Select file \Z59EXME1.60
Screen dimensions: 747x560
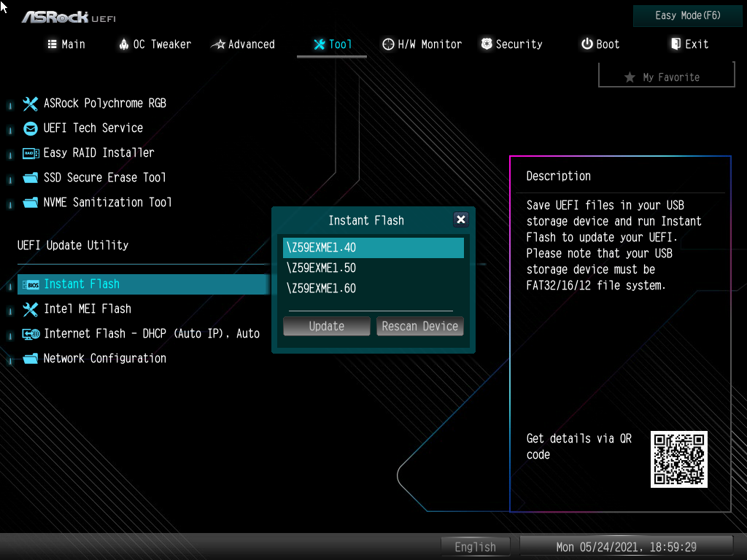point(373,289)
